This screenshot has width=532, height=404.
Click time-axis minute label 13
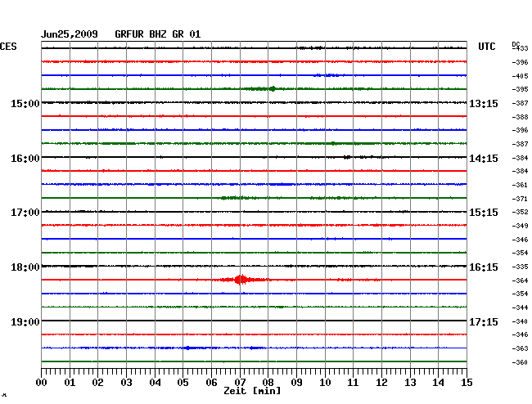pos(410,383)
